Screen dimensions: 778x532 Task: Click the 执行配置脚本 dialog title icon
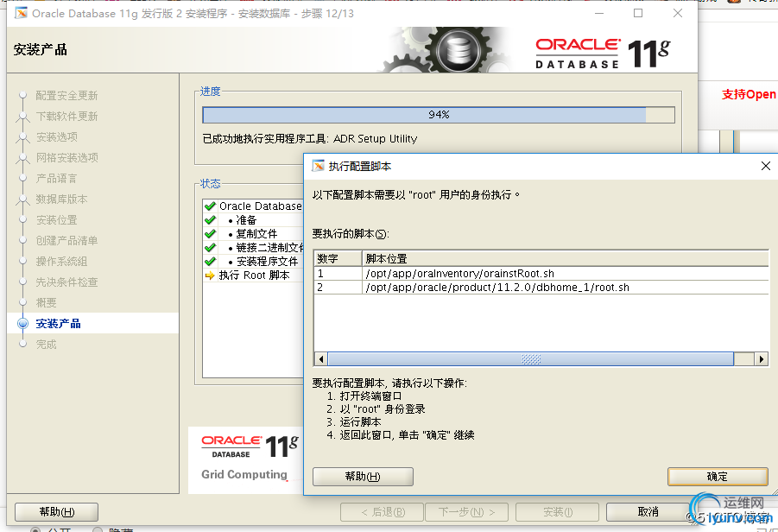click(x=318, y=166)
